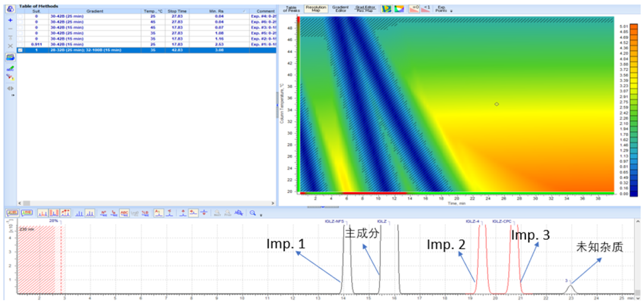The width and height of the screenshot is (644, 306).
Task: Toggle the =0 resolution filter icon
Action: tap(414, 8)
